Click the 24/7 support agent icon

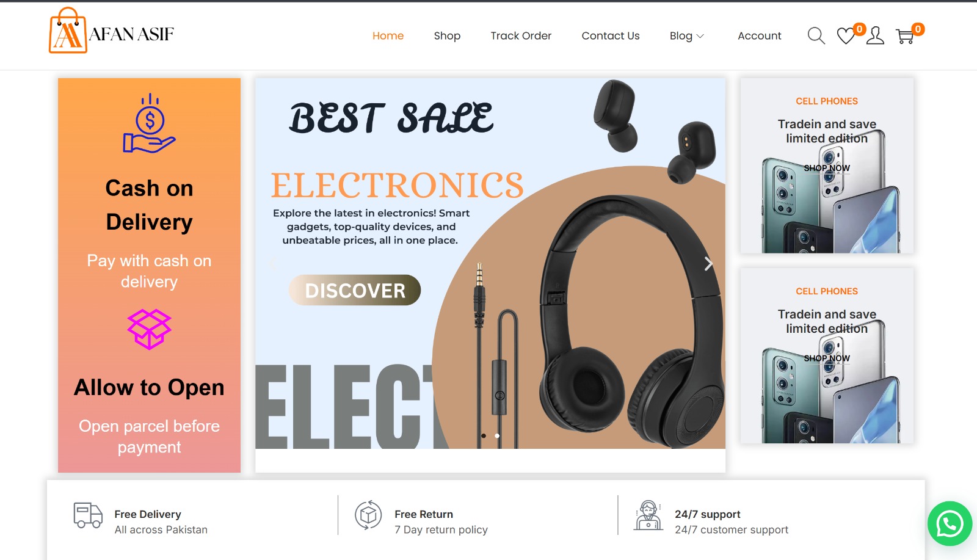pyautogui.click(x=648, y=515)
